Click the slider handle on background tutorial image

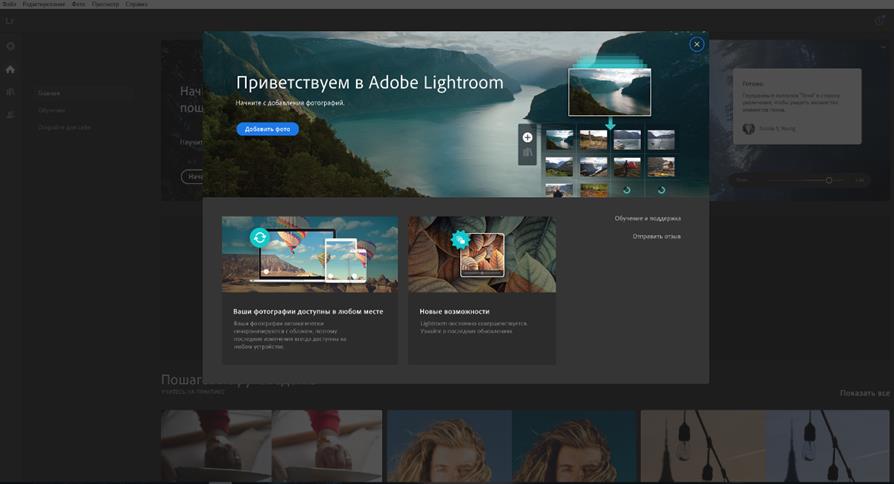pyautogui.click(x=829, y=180)
